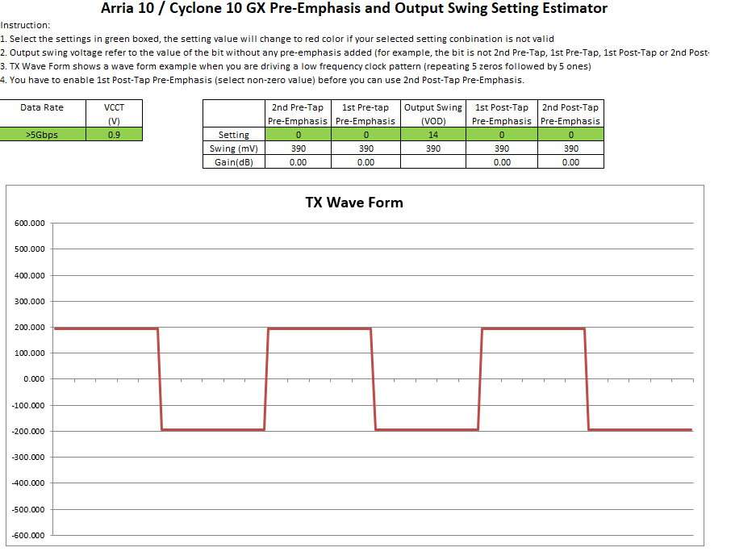The width and height of the screenshot is (731, 560).
Task: Click the 0.000 y-axis label
Action: click(34, 379)
